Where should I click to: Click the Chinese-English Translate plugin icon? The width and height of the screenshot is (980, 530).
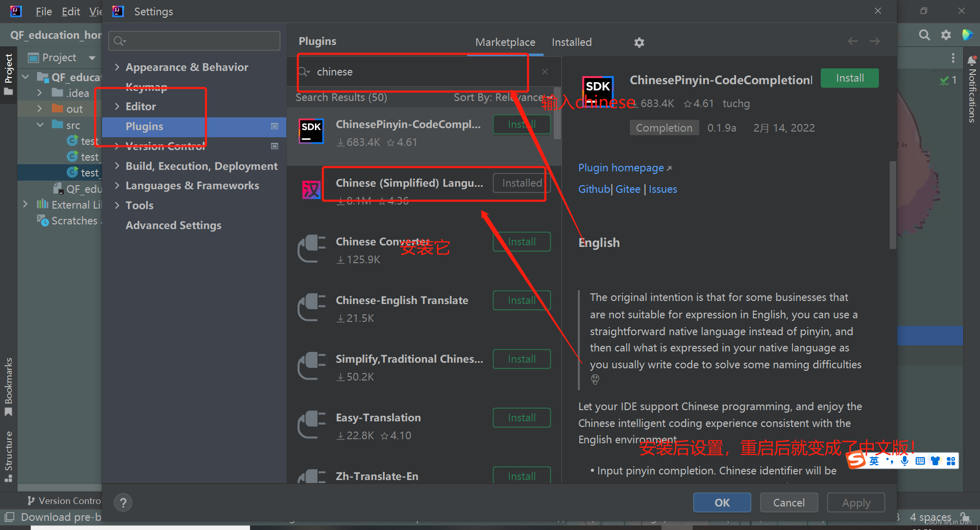pyautogui.click(x=311, y=307)
